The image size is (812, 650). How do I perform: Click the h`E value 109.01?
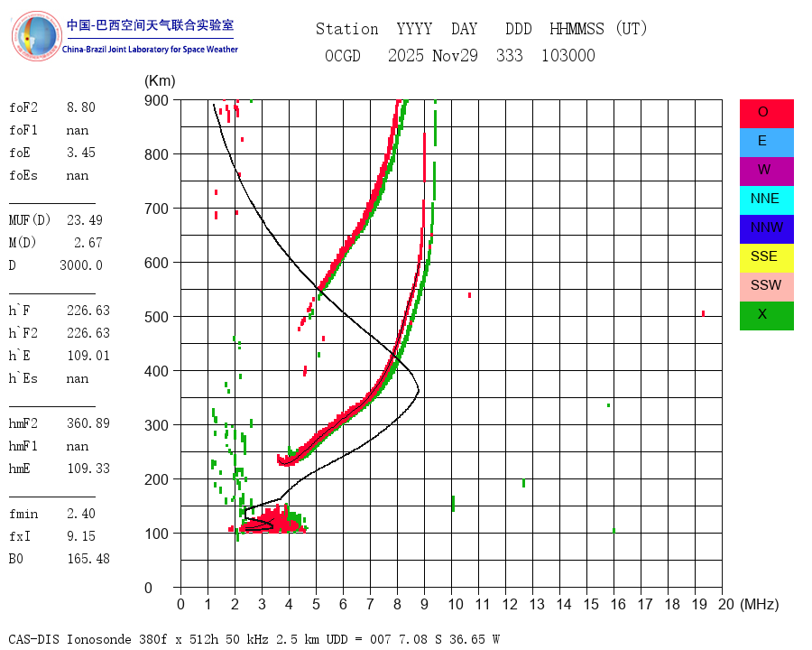pyautogui.click(x=88, y=356)
